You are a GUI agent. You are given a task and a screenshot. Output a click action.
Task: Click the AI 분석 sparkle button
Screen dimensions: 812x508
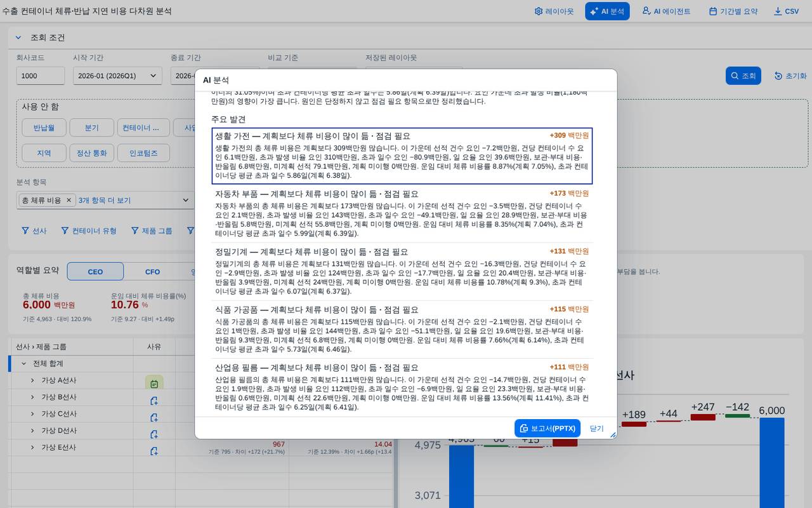pyautogui.click(x=607, y=11)
